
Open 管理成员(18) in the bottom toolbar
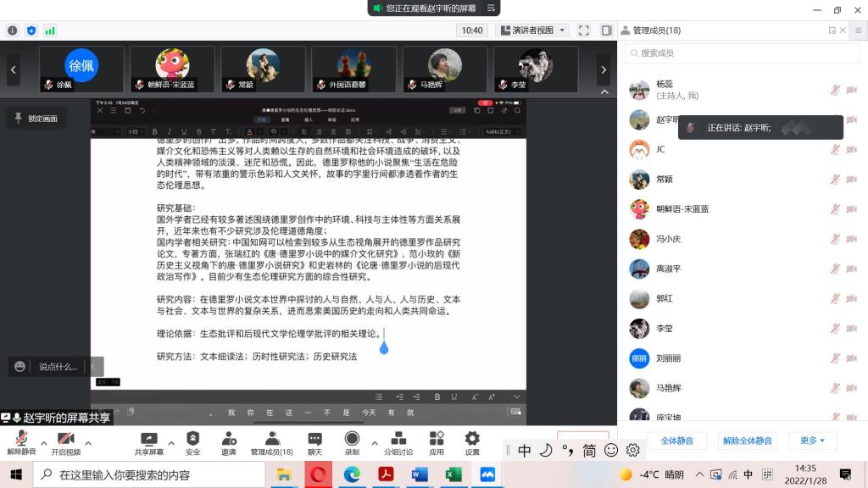271,439
